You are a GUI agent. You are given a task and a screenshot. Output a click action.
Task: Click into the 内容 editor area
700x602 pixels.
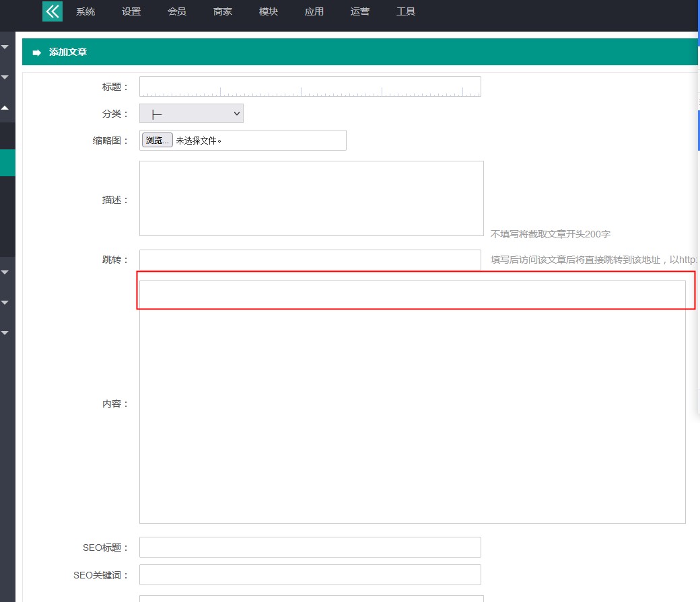point(413,402)
